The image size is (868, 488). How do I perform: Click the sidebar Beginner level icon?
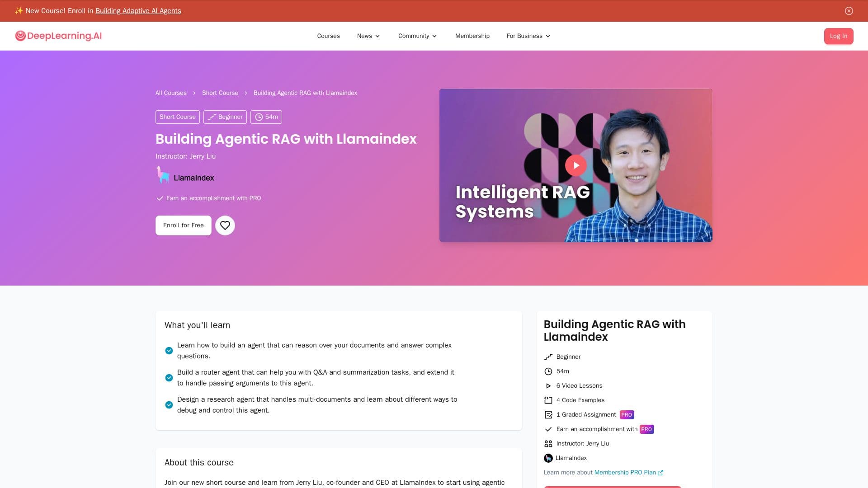click(548, 357)
